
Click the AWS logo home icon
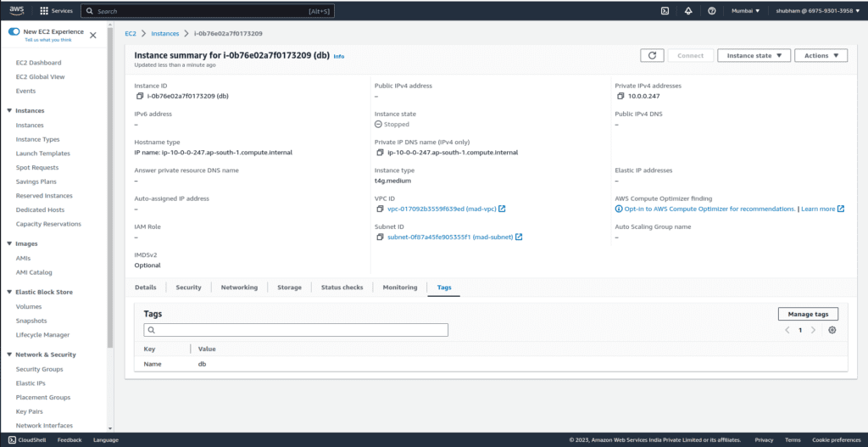coord(17,10)
